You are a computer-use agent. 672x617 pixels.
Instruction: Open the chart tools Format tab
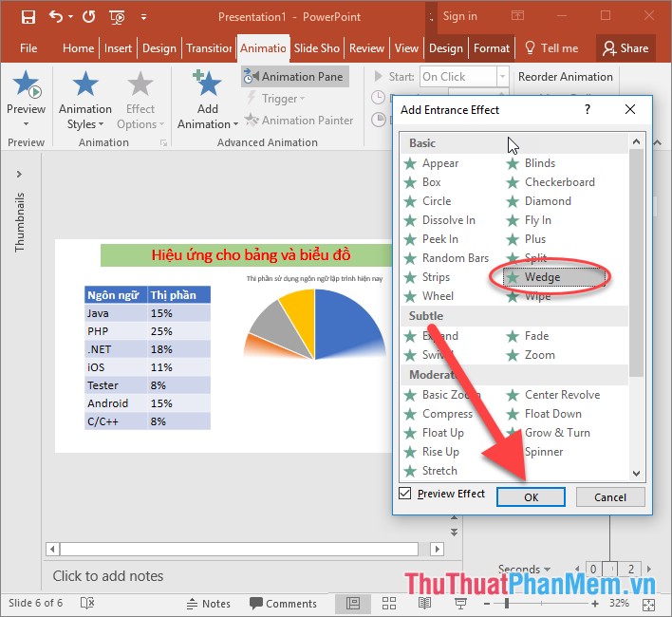492,48
